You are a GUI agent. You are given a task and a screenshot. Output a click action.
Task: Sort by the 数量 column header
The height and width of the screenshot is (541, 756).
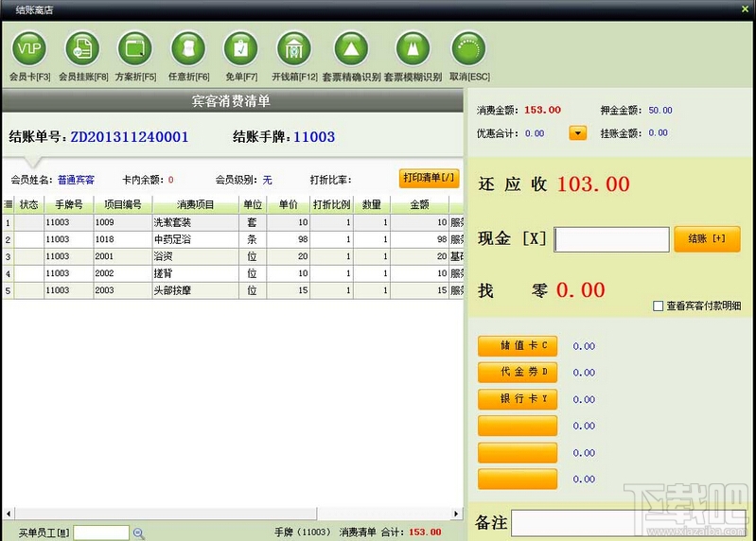point(372,204)
